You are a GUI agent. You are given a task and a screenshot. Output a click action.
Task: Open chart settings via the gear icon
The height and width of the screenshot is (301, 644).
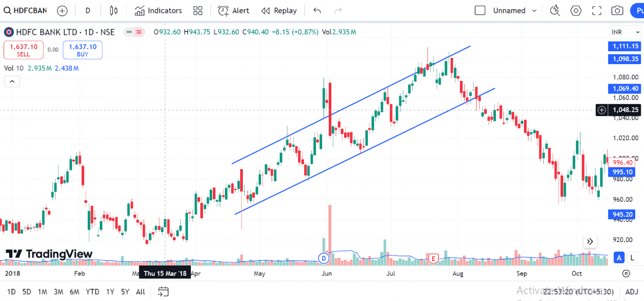(576, 10)
